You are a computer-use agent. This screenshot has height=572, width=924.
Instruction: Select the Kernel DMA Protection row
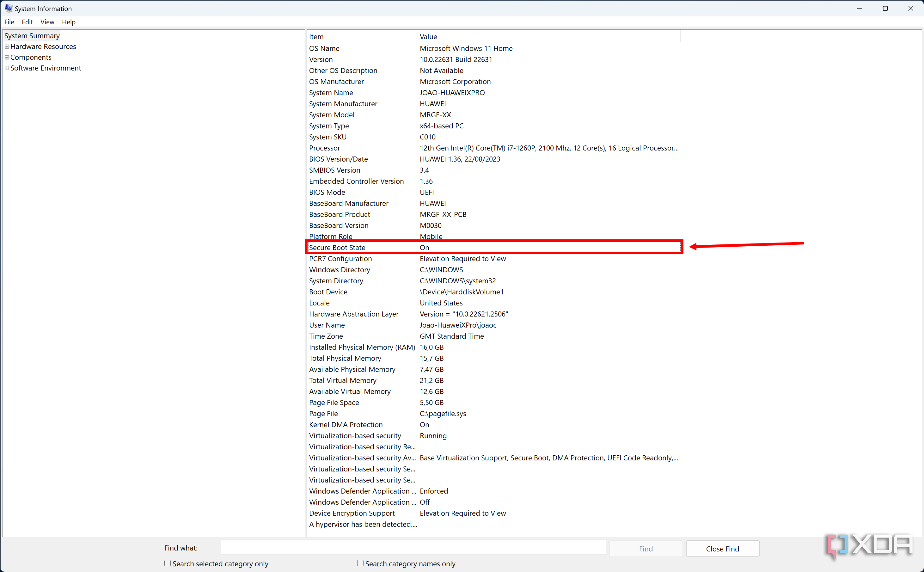point(493,424)
